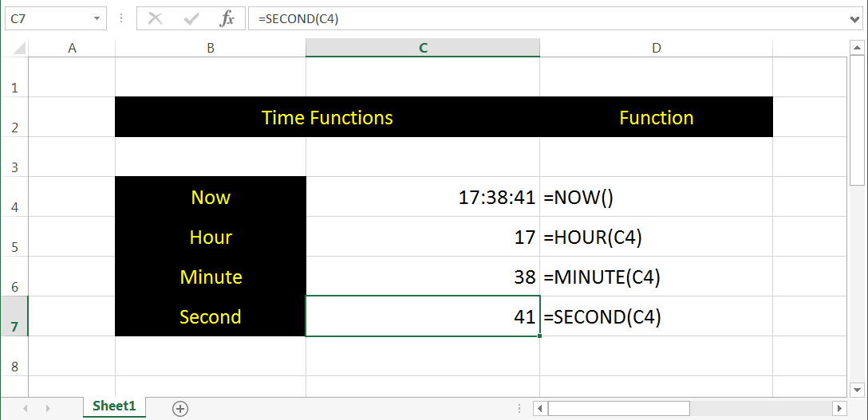Select row 6 header
Viewport: 868px width, 420px height.
tap(14, 277)
